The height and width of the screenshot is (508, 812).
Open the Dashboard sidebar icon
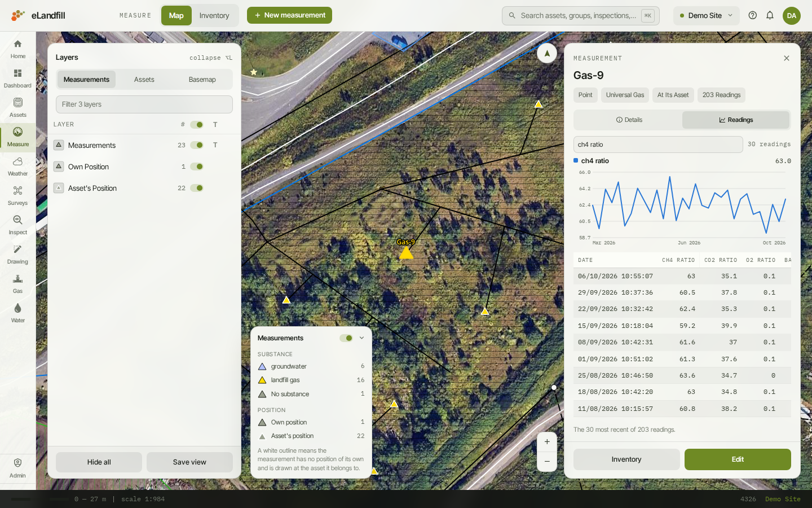tap(18, 78)
